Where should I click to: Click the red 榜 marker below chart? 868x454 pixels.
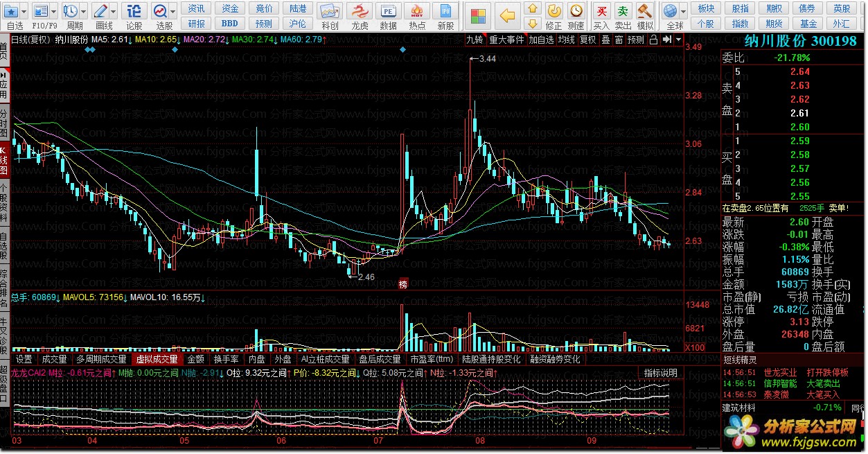click(x=403, y=283)
